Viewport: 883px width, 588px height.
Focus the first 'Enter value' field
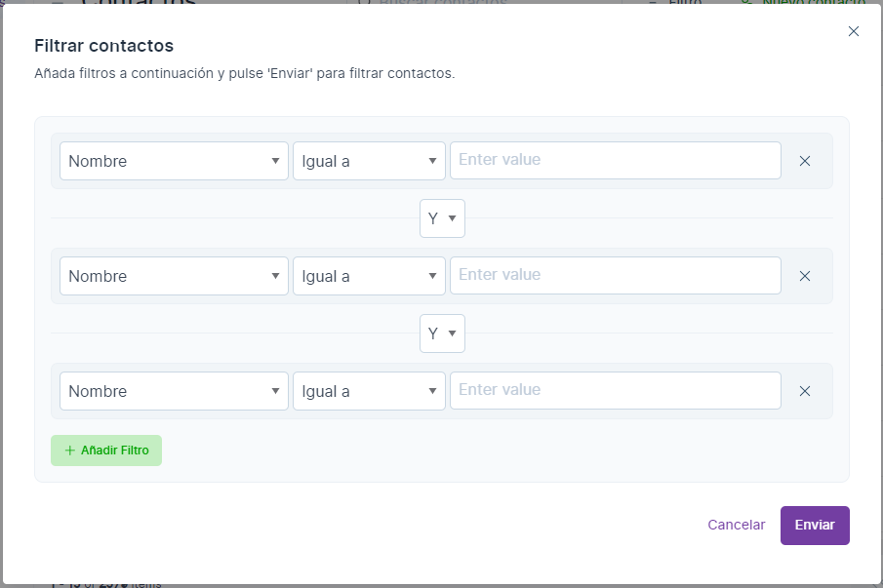(x=615, y=161)
